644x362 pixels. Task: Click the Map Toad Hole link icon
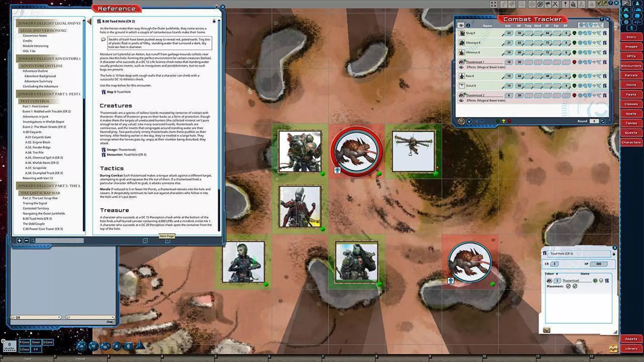coord(104,92)
